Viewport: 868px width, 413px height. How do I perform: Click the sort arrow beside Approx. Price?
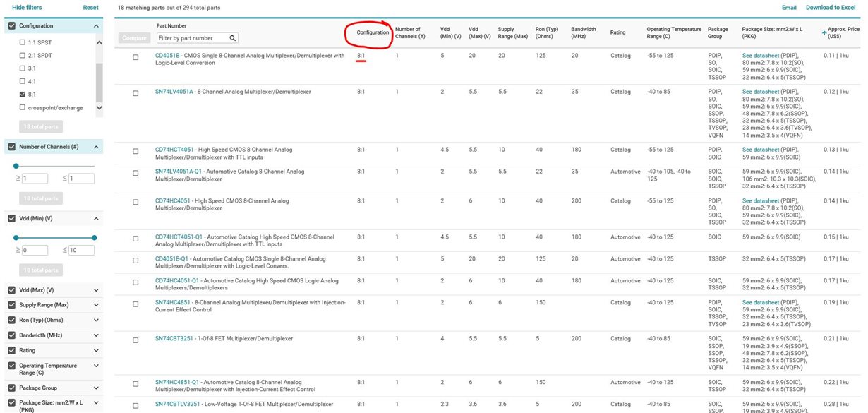click(824, 33)
